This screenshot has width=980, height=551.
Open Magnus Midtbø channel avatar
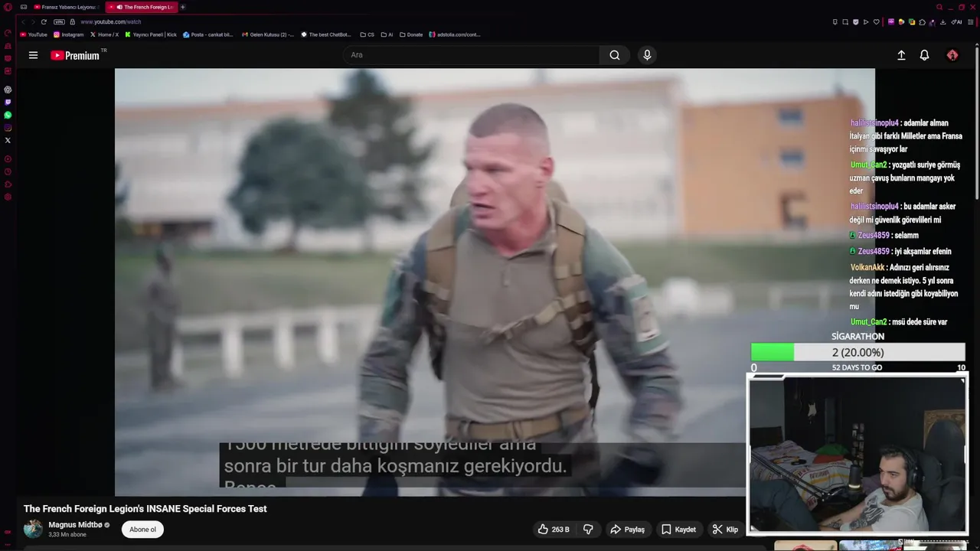pyautogui.click(x=33, y=529)
